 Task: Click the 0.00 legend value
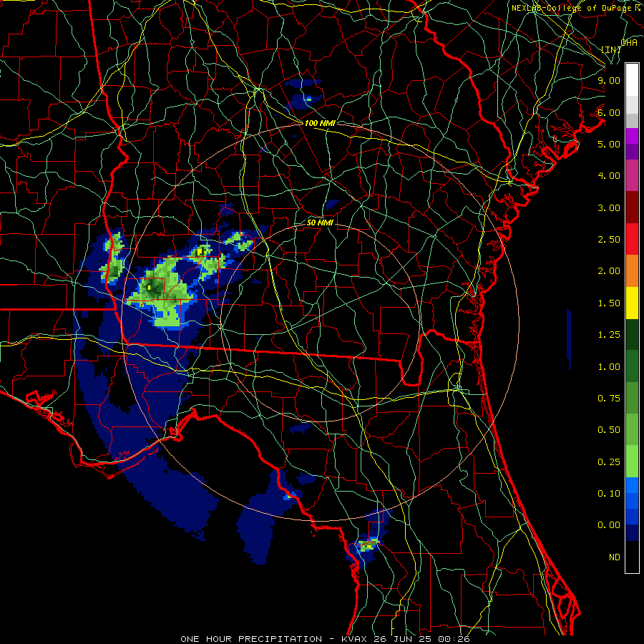coord(609,525)
